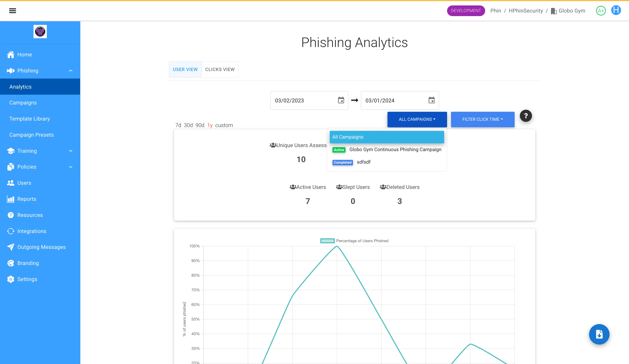
Task: Click the Policies documents icon
Action: pyautogui.click(x=10, y=167)
